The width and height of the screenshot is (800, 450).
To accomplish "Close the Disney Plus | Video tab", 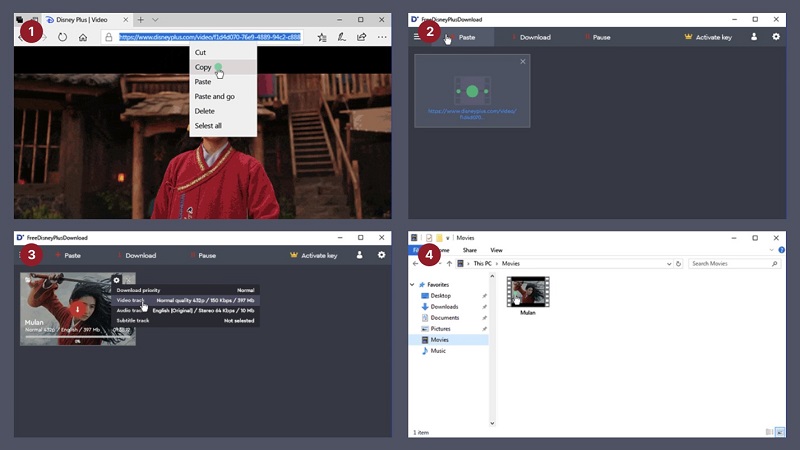I will 126,20.
